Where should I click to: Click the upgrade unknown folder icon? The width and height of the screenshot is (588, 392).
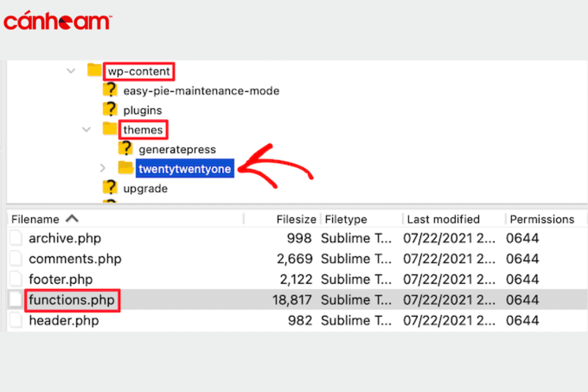pyautogui.click(x=110, y=188)
